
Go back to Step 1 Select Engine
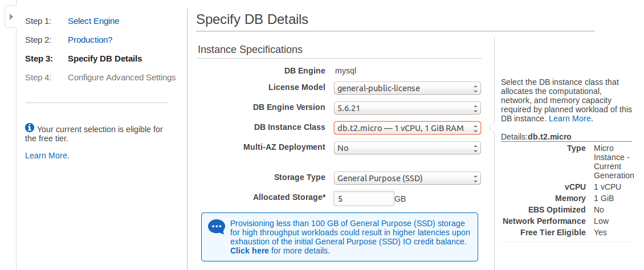[93, 21]
